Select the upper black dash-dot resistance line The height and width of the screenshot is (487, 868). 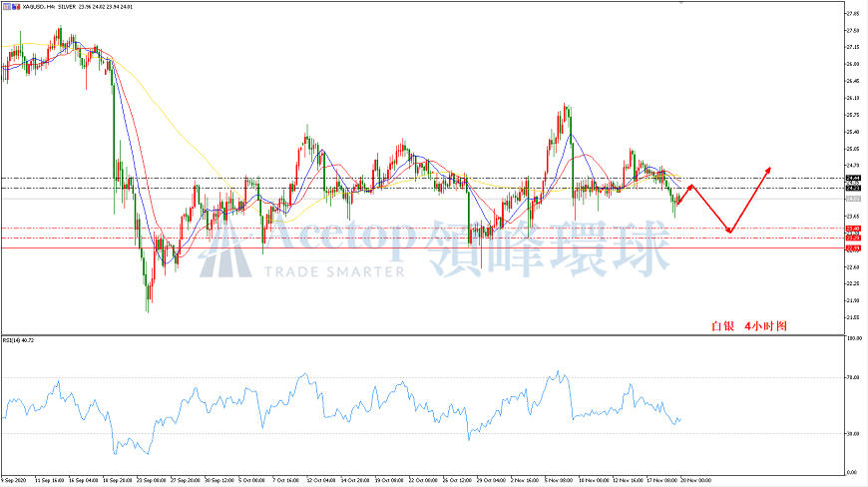click(x=423, y=179)
